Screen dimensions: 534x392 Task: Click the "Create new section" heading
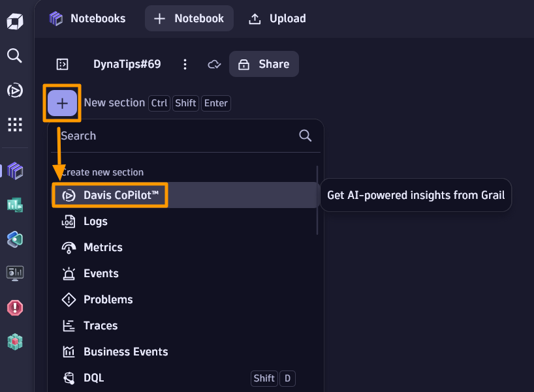pyautogui.click(x=102, y=172)
